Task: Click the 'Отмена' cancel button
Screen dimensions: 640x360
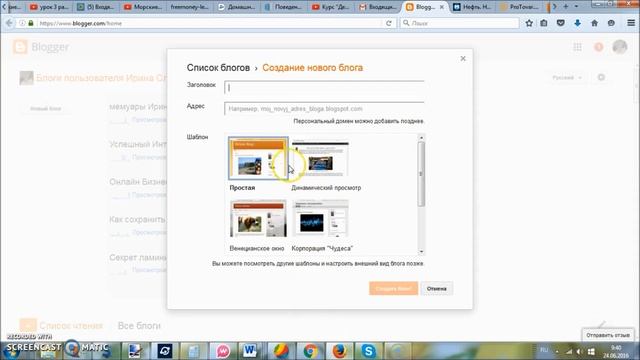Action: tap(437, 289)
